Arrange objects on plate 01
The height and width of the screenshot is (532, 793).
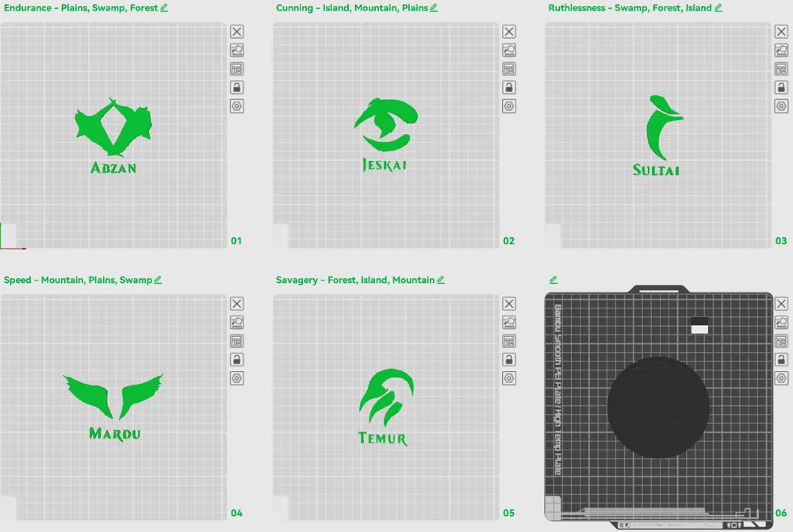236,69
